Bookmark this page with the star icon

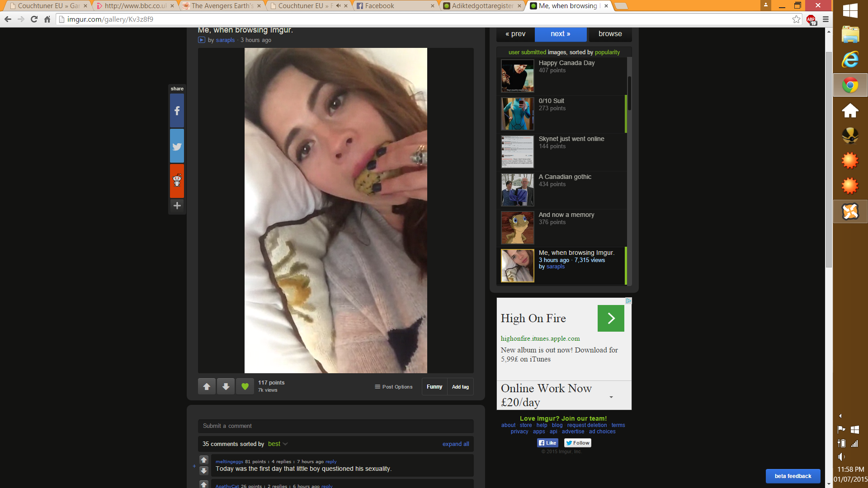tap(796, 19)
